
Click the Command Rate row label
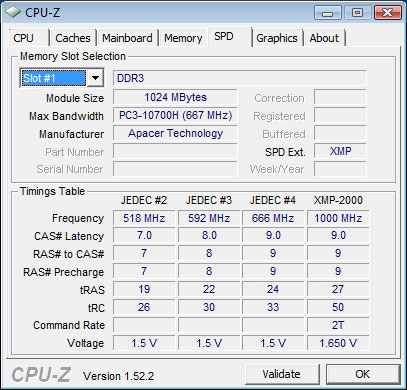(x=69, y=325)
